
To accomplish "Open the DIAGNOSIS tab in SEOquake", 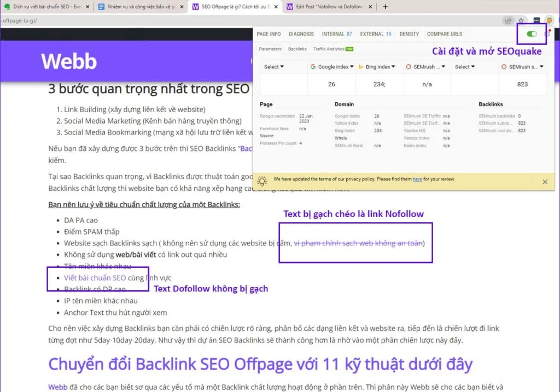I will click(x=301, y=34).
